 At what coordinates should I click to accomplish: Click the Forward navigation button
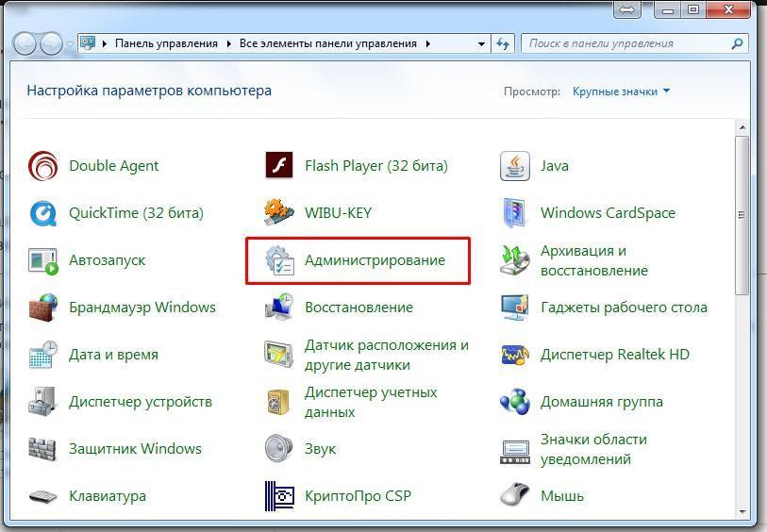click(51, 44)
